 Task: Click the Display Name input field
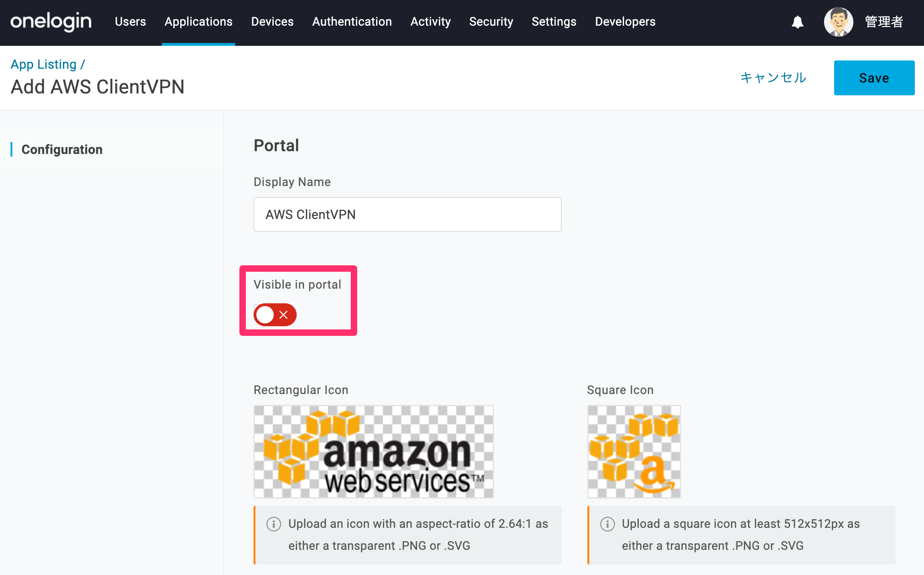pos(408,214)
